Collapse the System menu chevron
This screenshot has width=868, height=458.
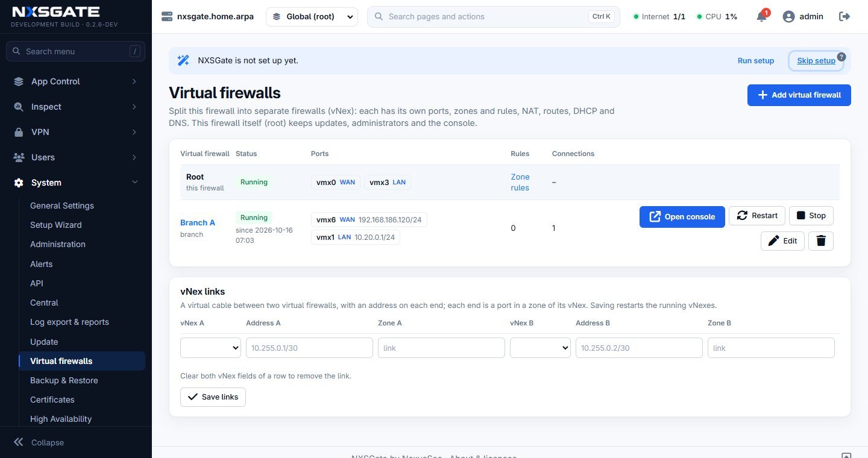[x=134, y=183]
